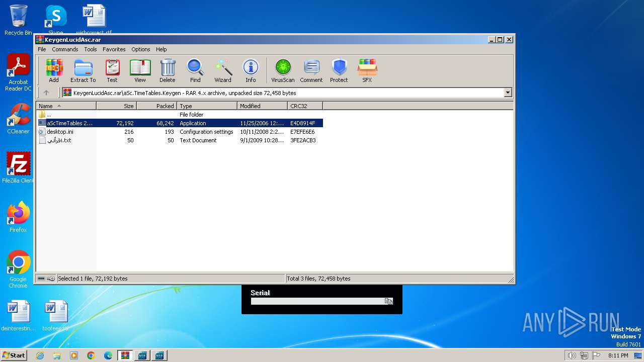
Task: Click the "Configuration settings" type cell
Action: pyautogui.click(x=206, y=132)
